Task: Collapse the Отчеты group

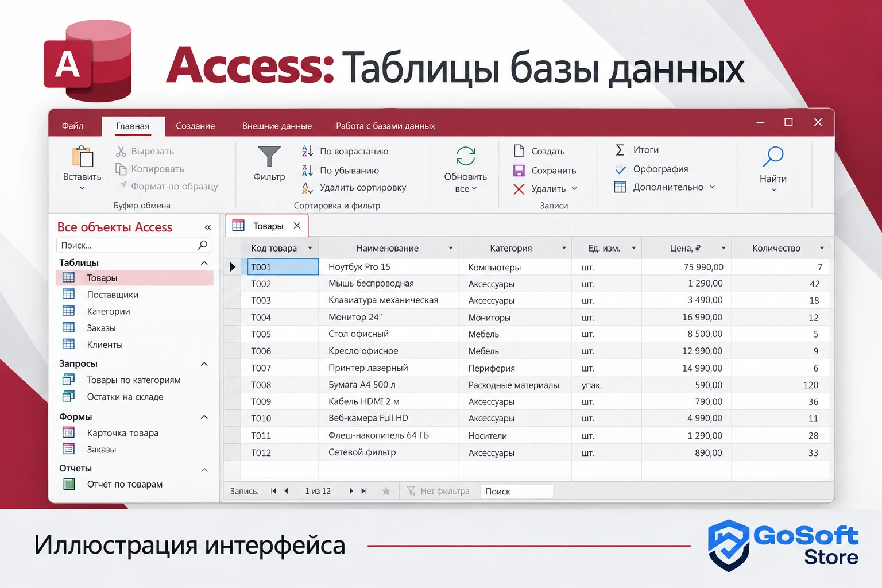Action: 204,469
